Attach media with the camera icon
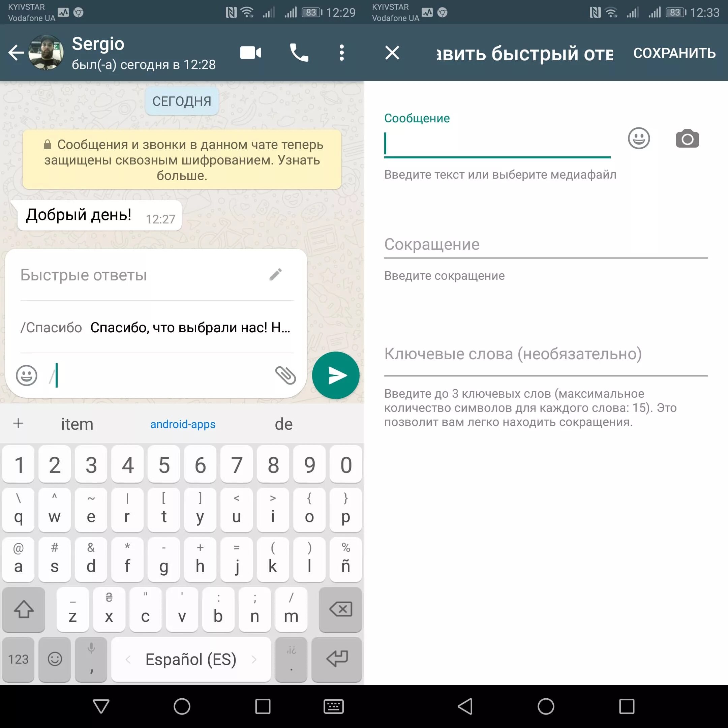This screenshot has height=728, width=728. point(687,139)
